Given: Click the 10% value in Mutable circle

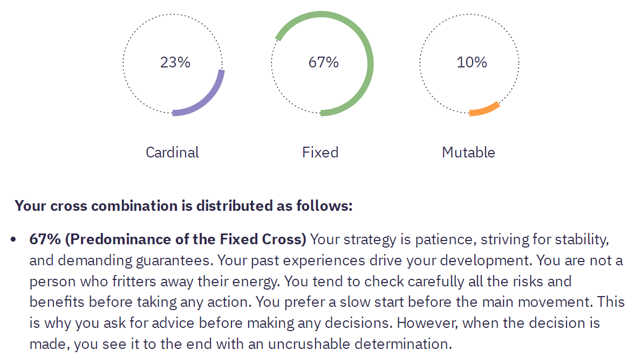Looking at the screenshot, I should pyautogui.click(x=472, y=63).
